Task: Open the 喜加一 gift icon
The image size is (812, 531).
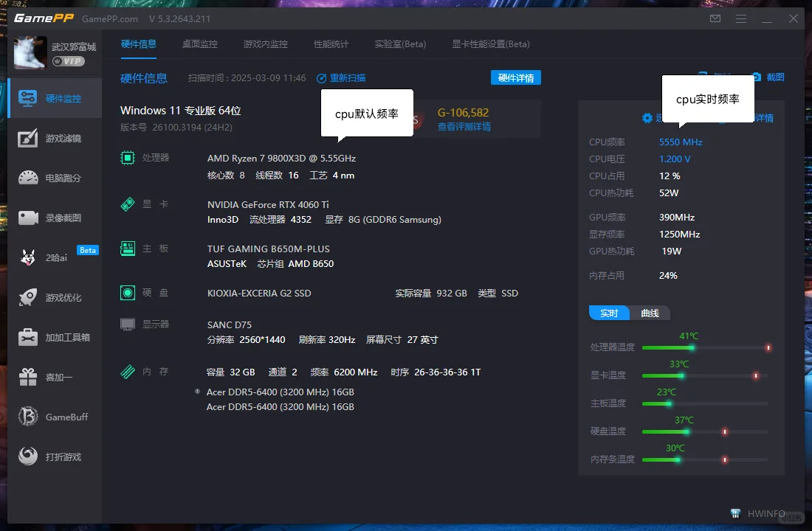Action: tap(28, 377)
